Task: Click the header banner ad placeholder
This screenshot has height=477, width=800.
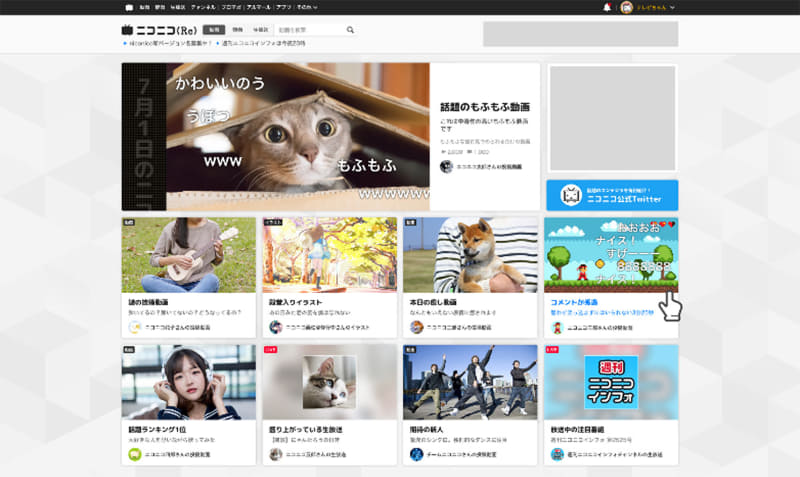Action: tap(581, 34)
